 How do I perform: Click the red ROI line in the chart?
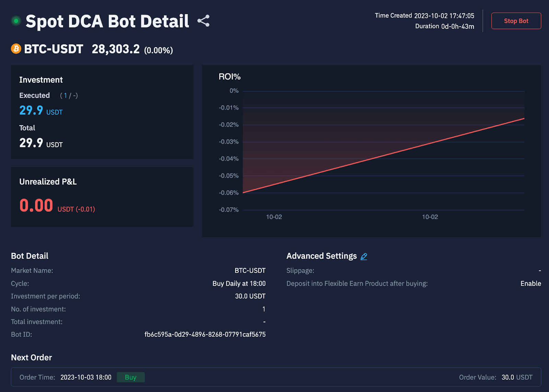(384, 155)
